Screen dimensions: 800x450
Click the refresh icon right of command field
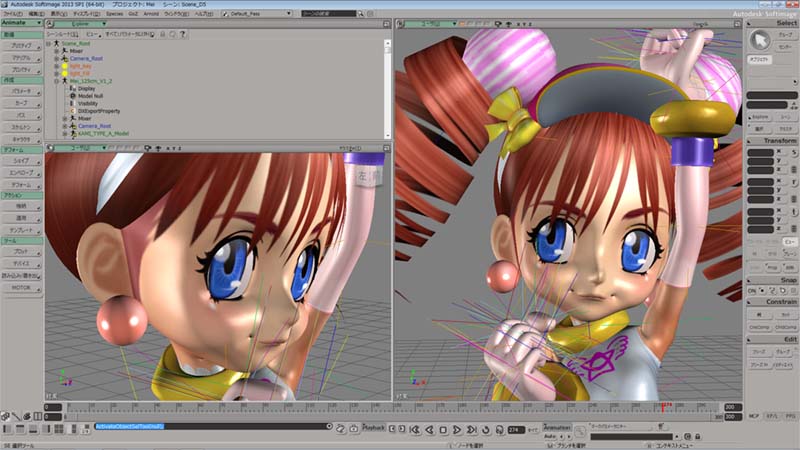[340, 429]
